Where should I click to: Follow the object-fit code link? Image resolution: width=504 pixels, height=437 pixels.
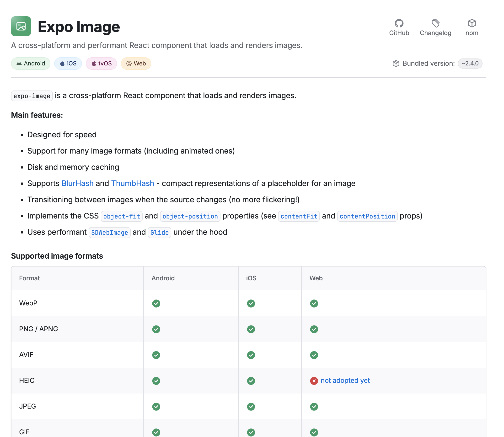pyautogui.click(x=122, y=216)
